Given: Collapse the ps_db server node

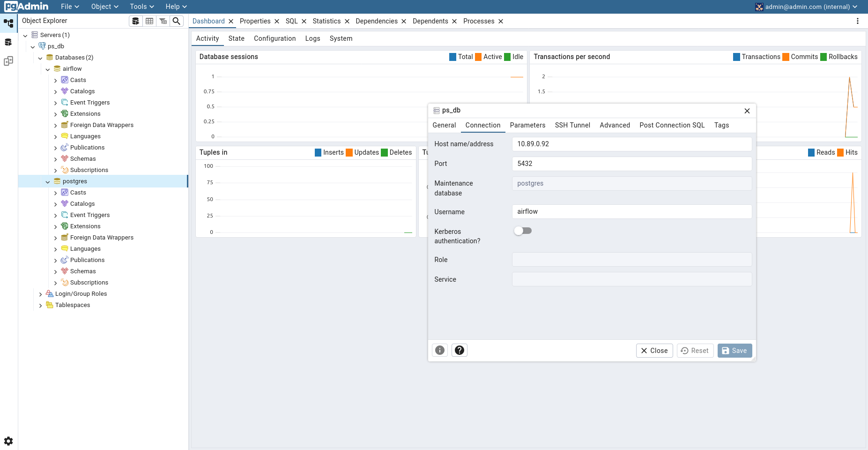Looking at the screenshot, I should (33, 46).
